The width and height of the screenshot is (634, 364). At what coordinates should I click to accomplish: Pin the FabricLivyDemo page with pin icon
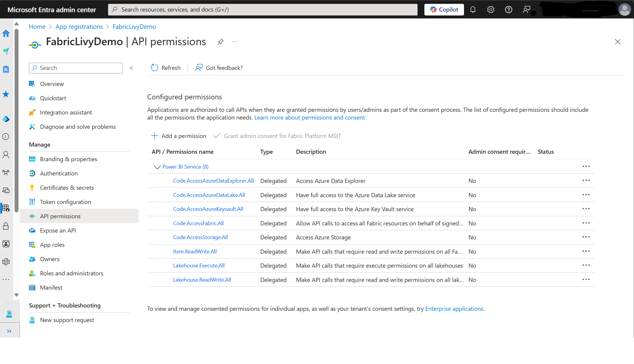pos(220,42)
